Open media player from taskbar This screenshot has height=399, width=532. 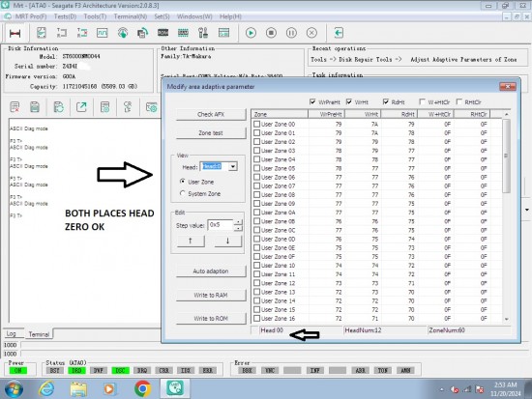pos(109,389)
